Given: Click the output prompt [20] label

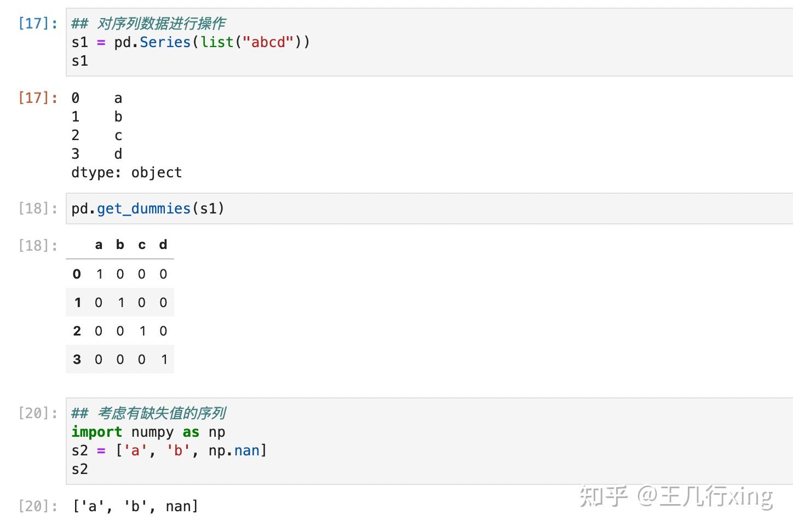Looking at the screenshot, I should tap(38, 506).
